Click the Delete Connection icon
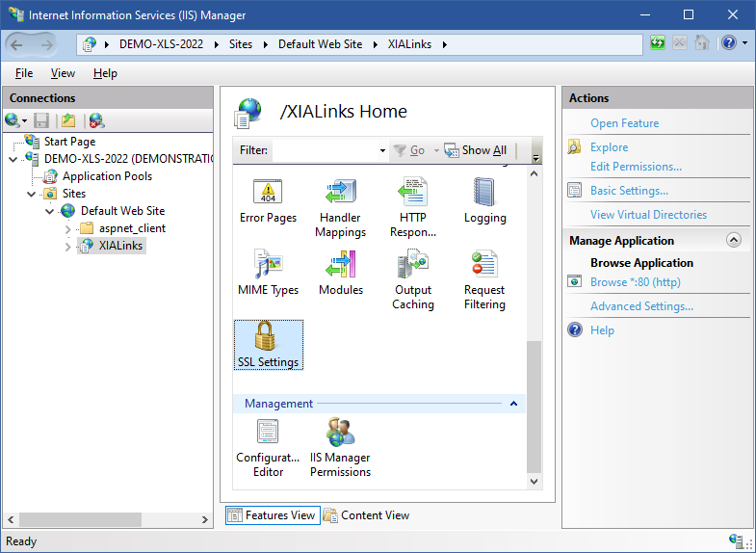The width and height of the screenshot is (756, 553). pyautogui.click(x=97, y=120)
